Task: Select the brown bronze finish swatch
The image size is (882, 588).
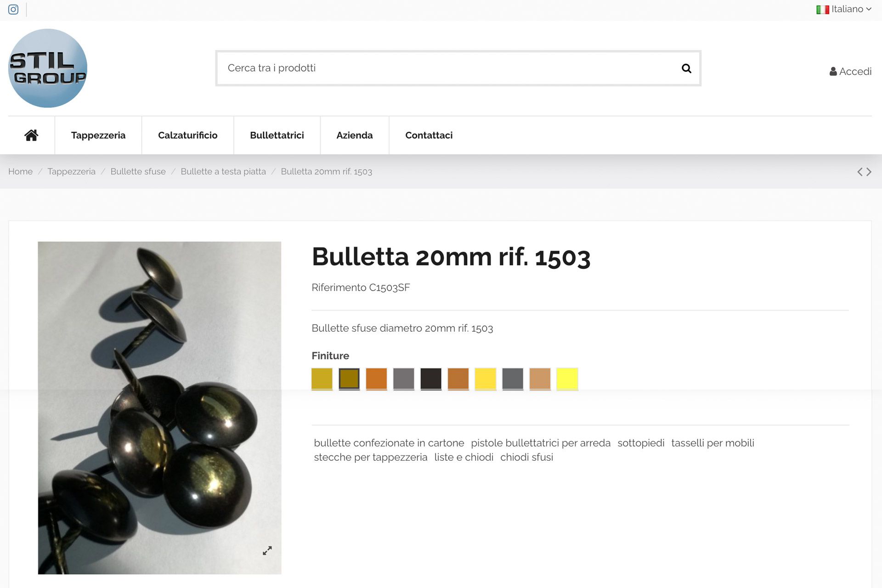Action: pyautogui.click(x=458, y=379)
